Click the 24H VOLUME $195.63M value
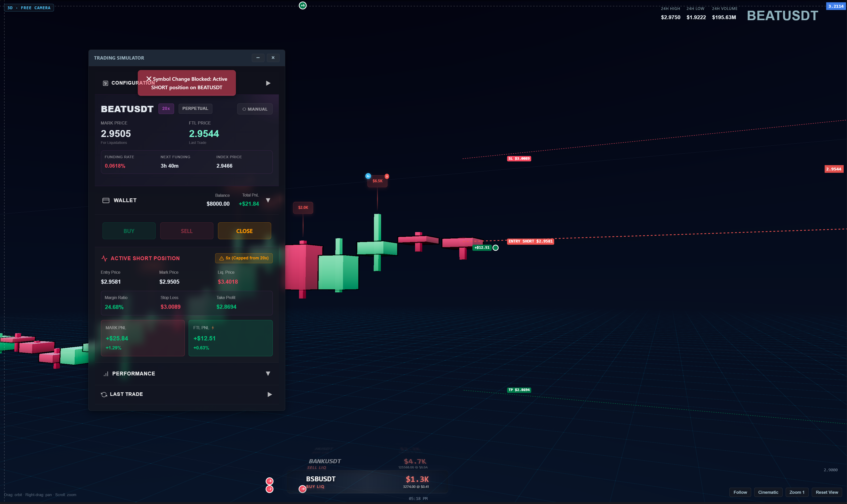This screenshot has width=847, height=504. [724, 17]
